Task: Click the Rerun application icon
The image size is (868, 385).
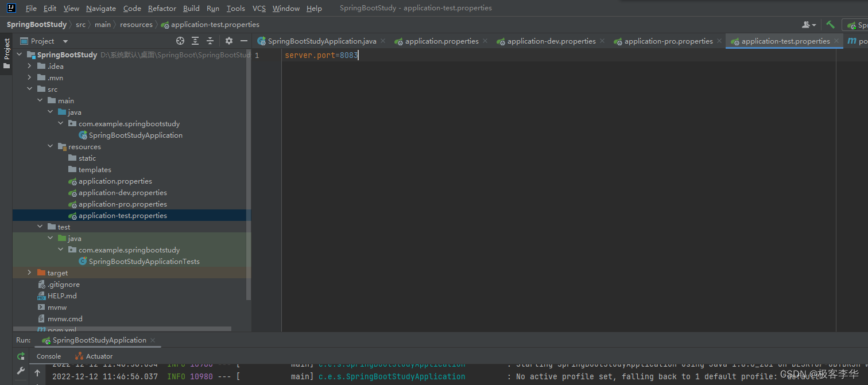Action: pos(21,356)
